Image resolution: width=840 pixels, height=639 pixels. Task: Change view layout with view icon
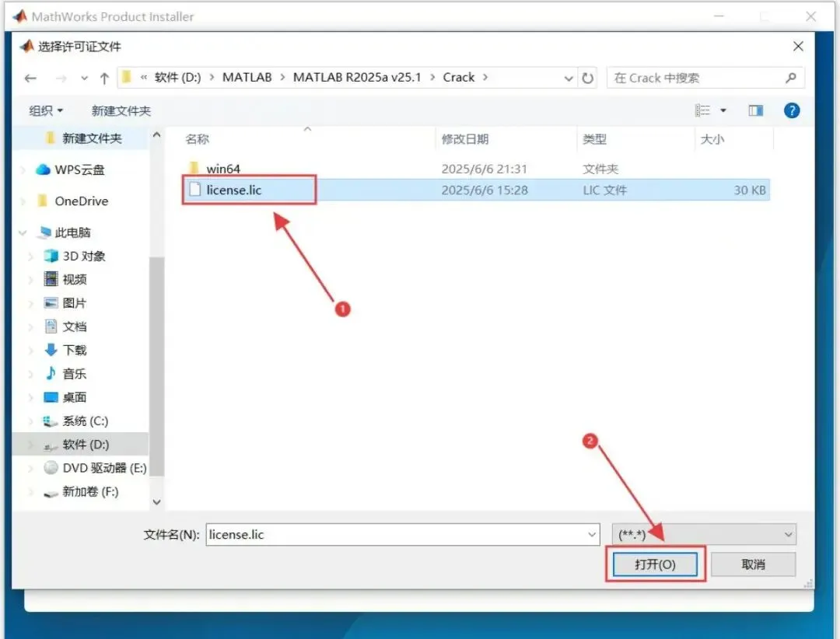[702, 110]
